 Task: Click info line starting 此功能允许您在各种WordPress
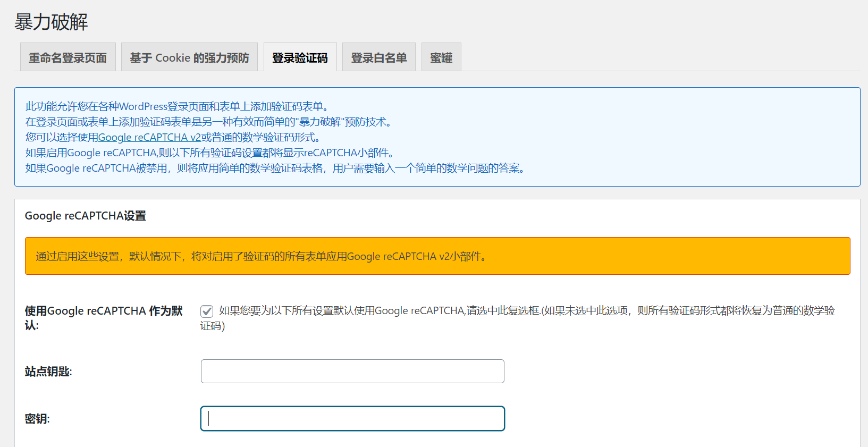point(176,107)
